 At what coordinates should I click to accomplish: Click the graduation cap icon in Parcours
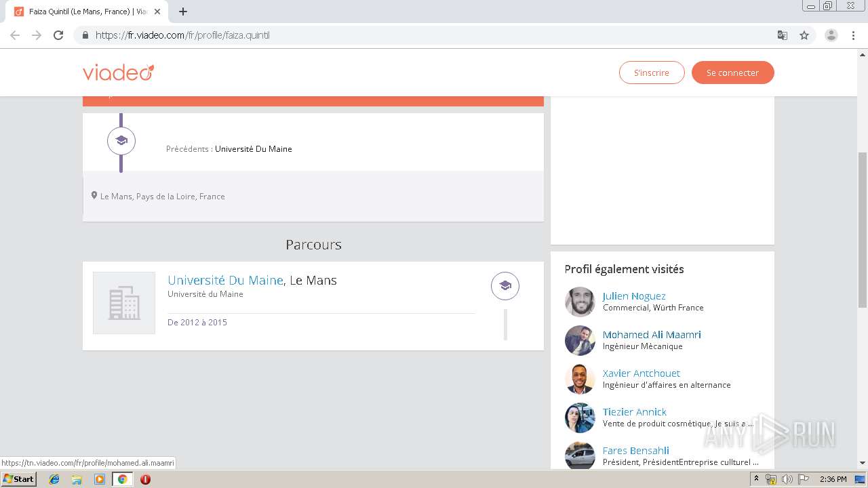pos(505,286)
